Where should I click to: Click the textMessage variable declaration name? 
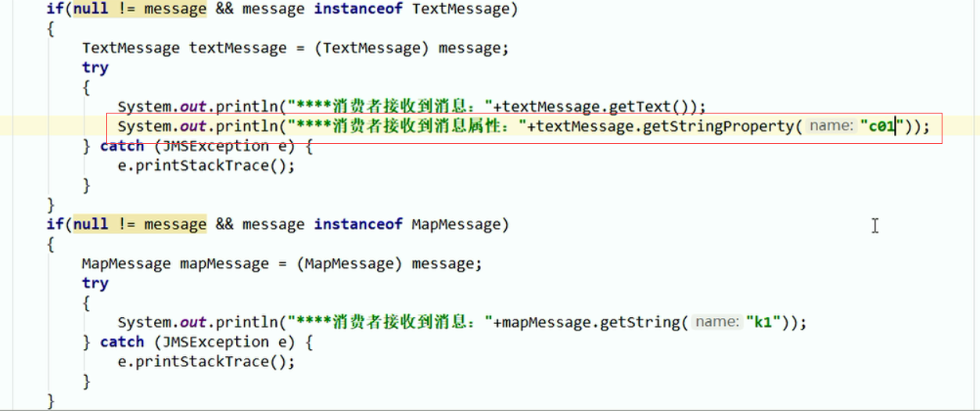[238, 49]
